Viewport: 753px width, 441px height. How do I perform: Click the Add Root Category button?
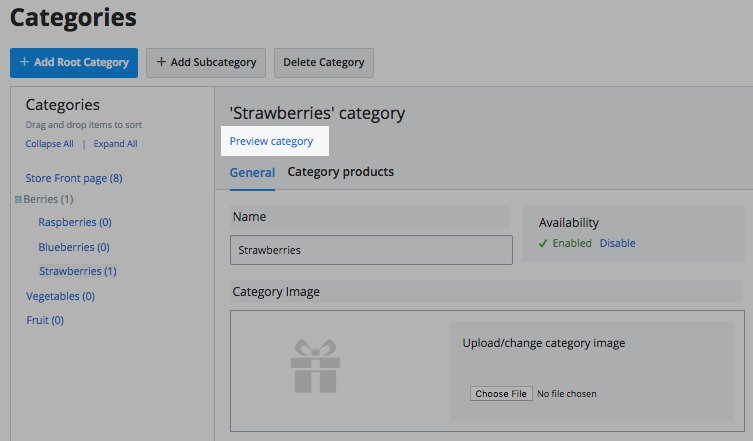pos(74,62)
